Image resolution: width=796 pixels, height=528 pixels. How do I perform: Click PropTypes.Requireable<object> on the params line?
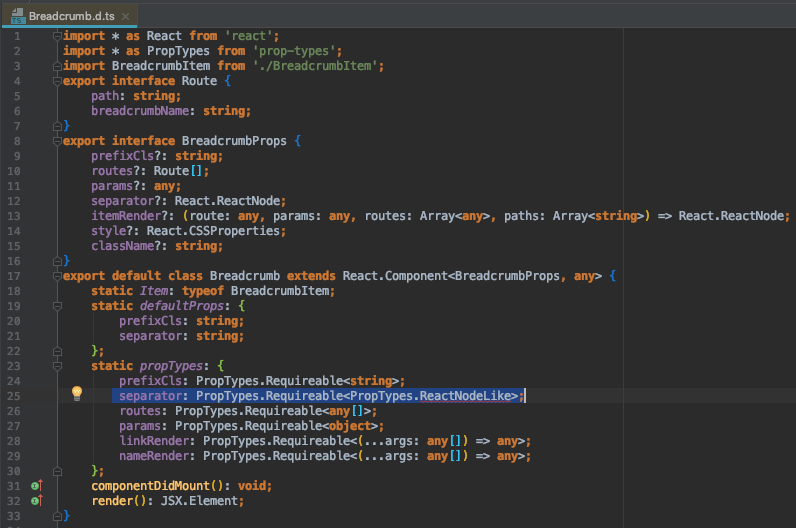coord(276,426)
